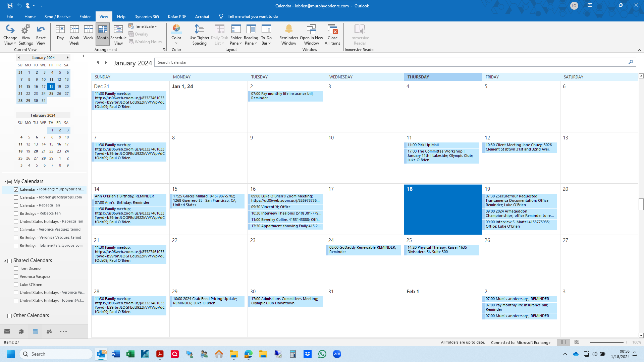The image size is (644, 362).
Task: Enable Use Tighter Spacing
Action: coord(199,34)
